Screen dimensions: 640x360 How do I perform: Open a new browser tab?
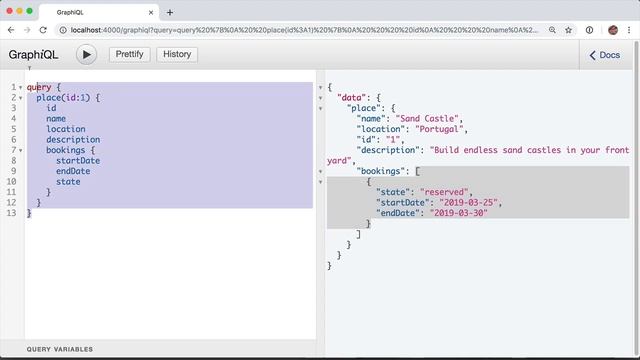point(170,13)
